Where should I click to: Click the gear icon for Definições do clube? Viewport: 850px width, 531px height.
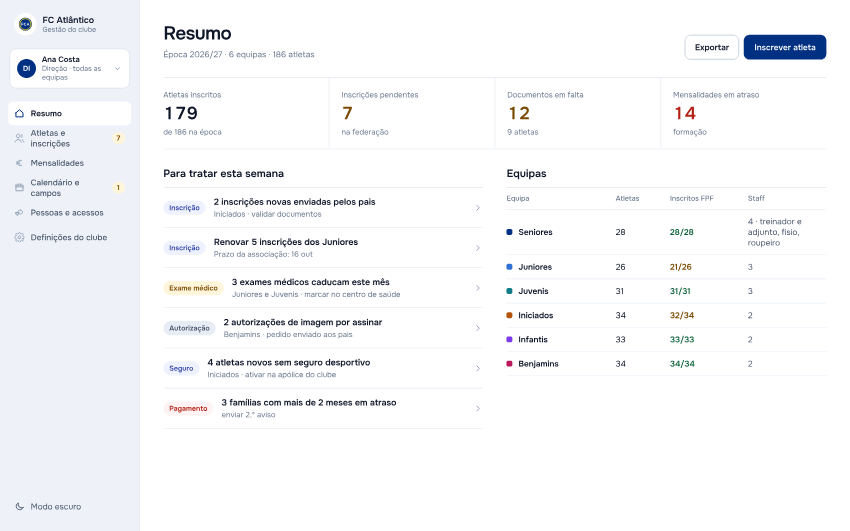[x=20, y=237]
